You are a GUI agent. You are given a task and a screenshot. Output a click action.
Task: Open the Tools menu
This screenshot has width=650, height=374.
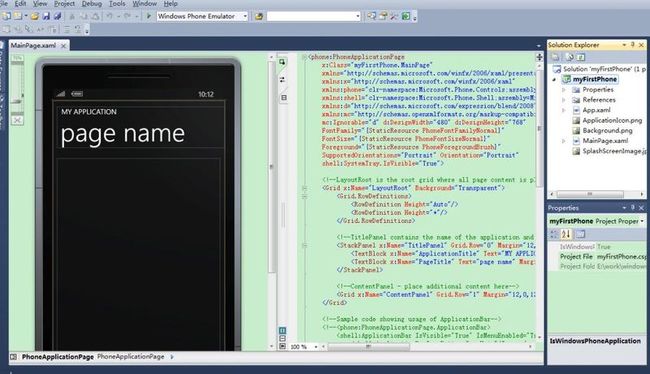coord(117,4)
